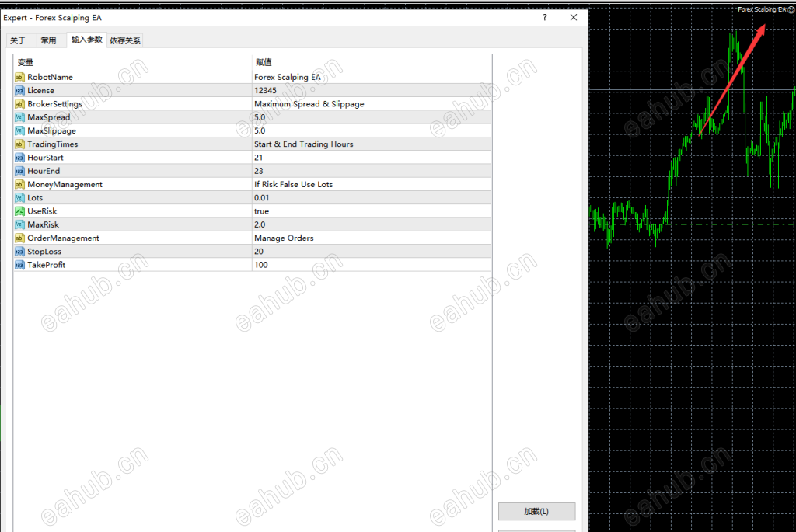Click the help question mark button
The height and width of the screenshot is (532, 796).
(x=545, y=18)
